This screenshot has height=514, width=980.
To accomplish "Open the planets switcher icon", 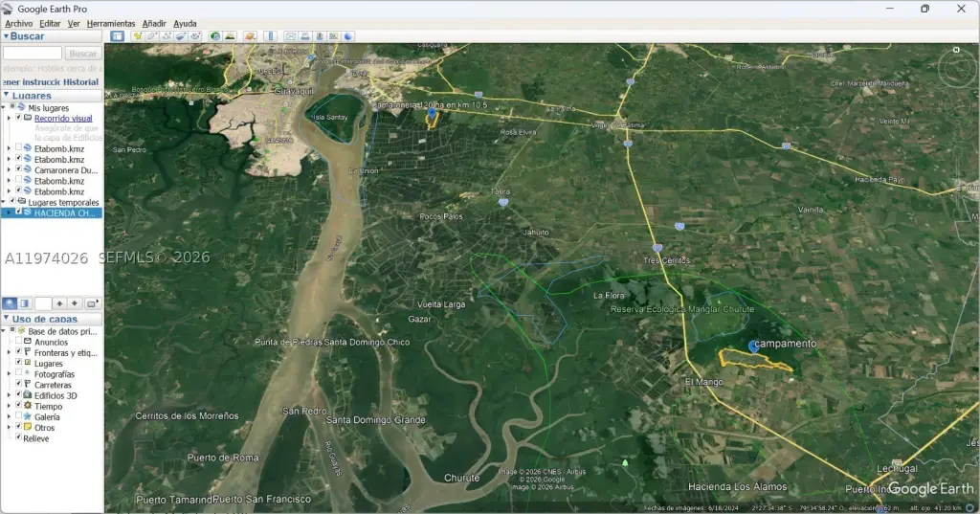I will (250, 36).
